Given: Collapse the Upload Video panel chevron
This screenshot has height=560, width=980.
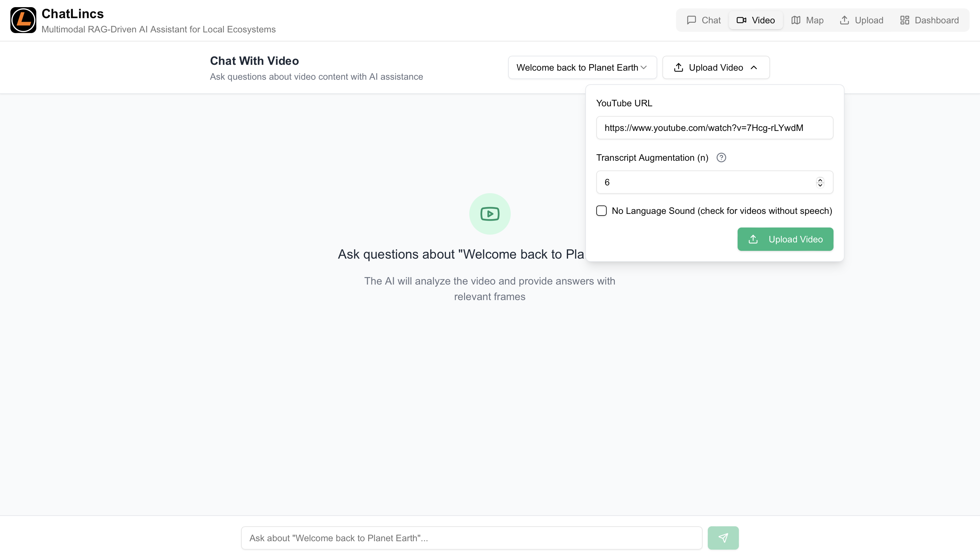Looking at the screenshot, I should tap(753, 67).
